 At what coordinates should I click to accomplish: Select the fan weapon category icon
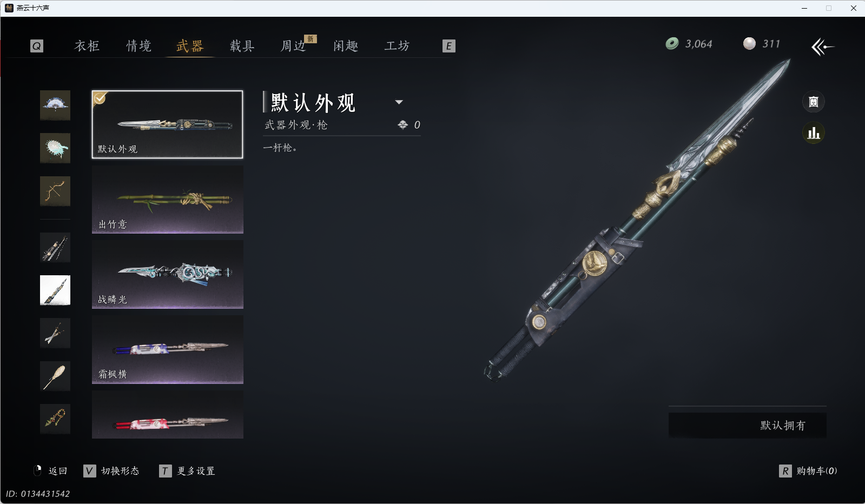point(55,105)
